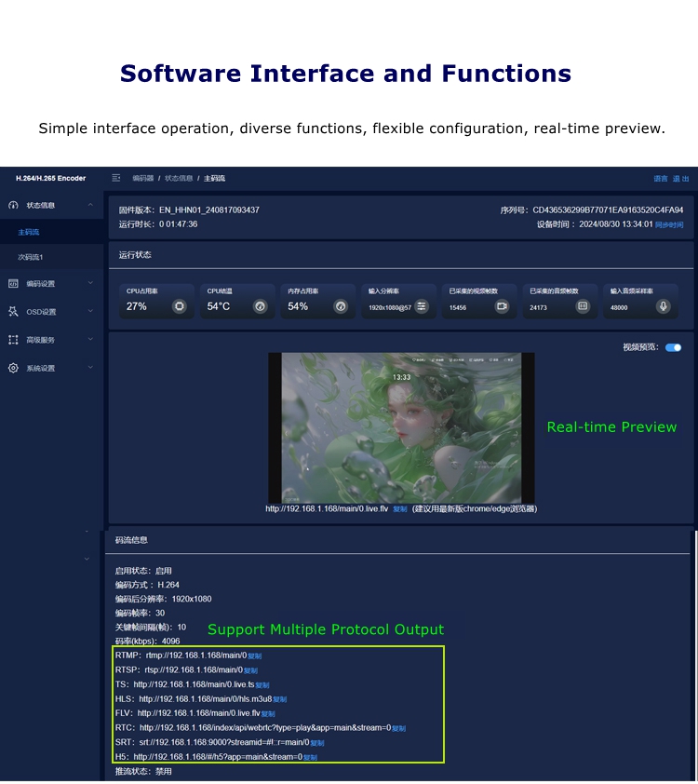
Task: Click the 27% CPU usage value
Action: 137,306
